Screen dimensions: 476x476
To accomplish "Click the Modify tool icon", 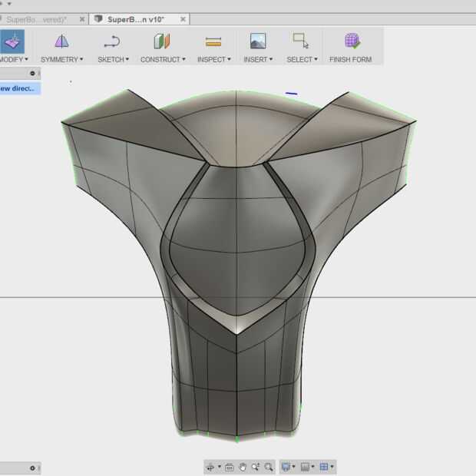I will tap(12, 41).
